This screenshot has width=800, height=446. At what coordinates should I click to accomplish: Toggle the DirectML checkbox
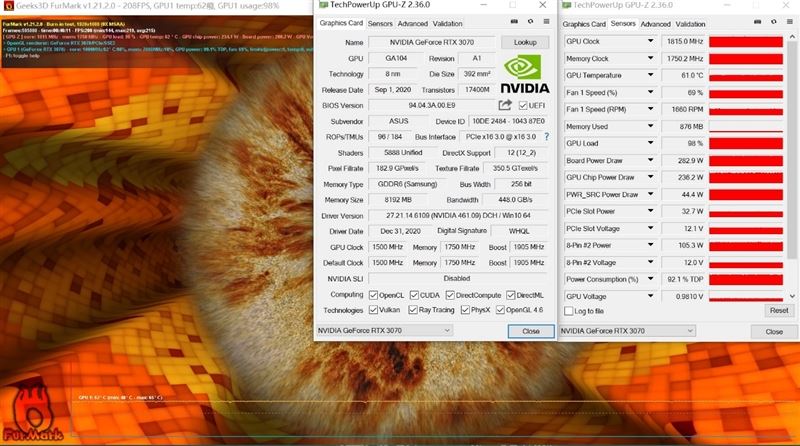[511, 295]
